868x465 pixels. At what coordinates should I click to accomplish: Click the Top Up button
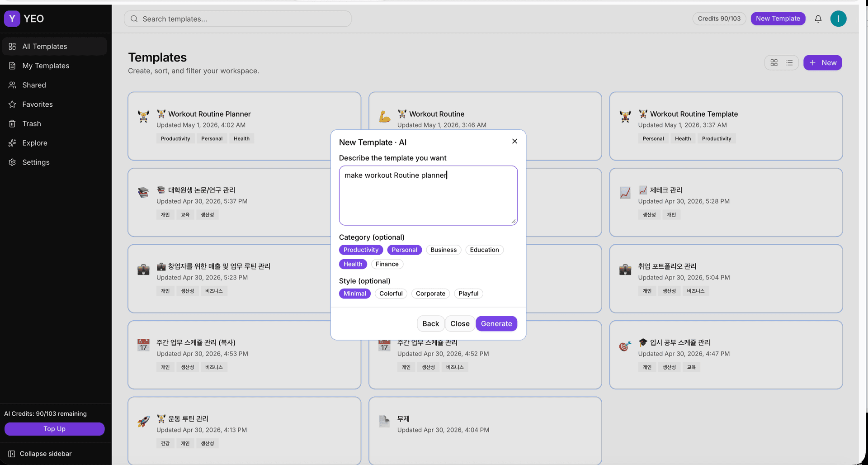(54, 429)
